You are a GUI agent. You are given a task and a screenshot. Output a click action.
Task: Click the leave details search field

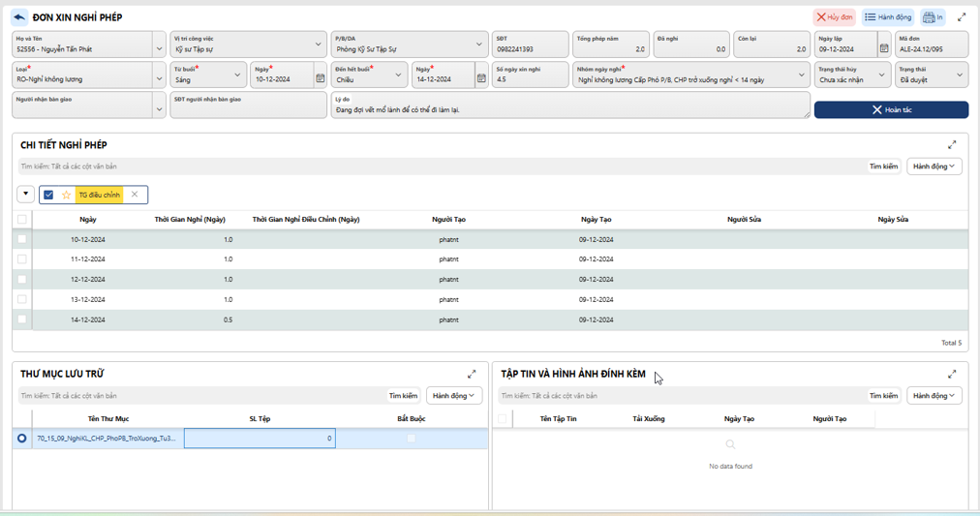pos(441,167)
